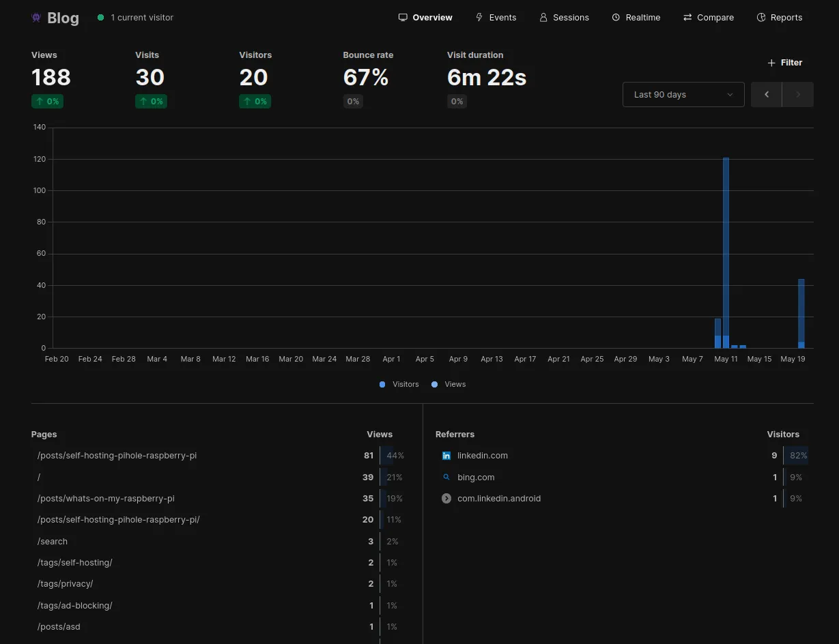Image resolution: width=839 pixels, height=644 pixels.
Task: Open the Compare view
Action: pyautogui.click(x=709, y=18)
